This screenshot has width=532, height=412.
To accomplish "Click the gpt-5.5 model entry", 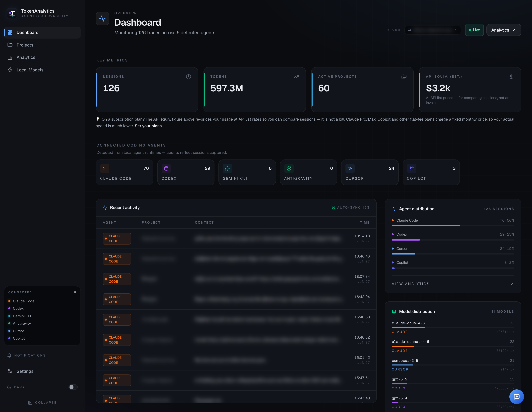I will 453,384.
